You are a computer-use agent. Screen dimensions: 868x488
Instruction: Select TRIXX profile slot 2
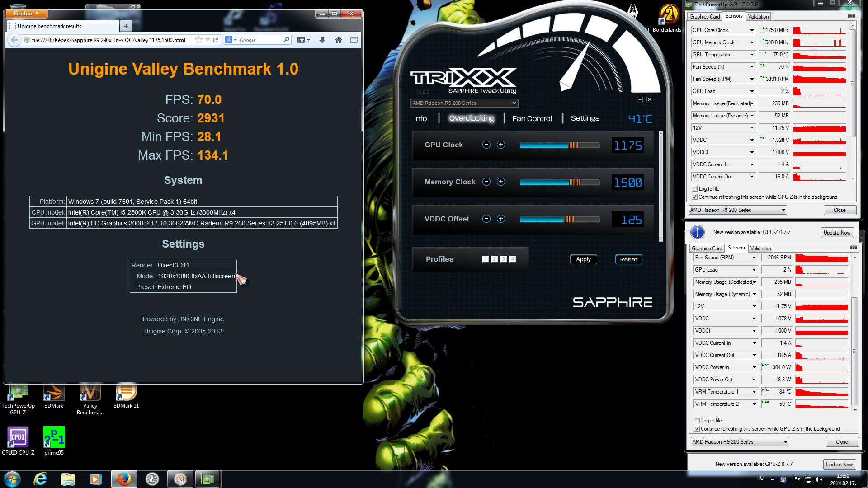click(495, 259)
